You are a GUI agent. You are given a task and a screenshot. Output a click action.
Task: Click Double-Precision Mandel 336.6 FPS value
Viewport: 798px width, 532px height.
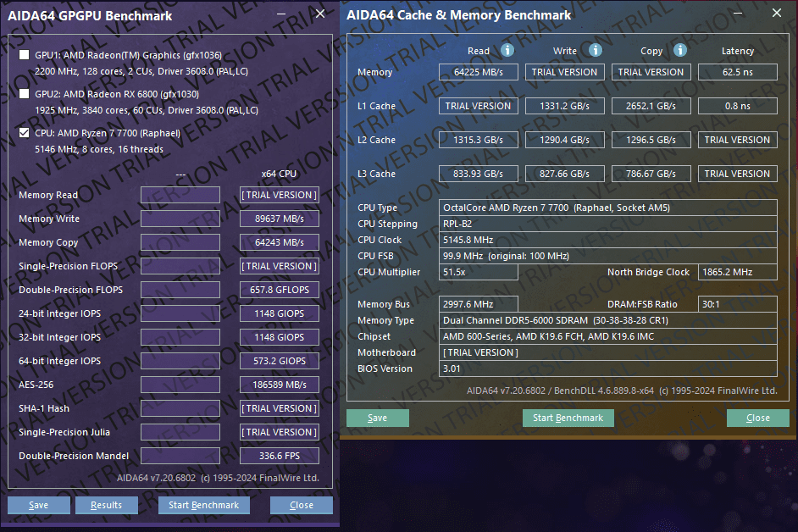coord(280,456)
